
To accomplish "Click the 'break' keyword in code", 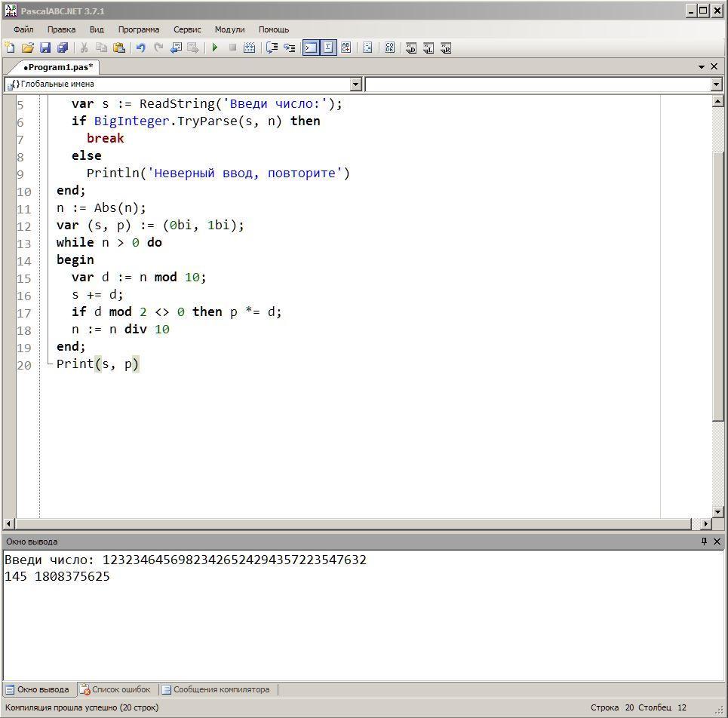I will pyautogui.click(x=106, y=138).
